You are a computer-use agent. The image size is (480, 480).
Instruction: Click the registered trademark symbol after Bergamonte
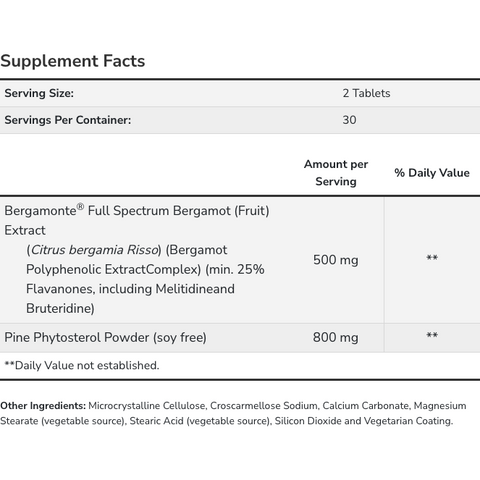click(x=80, y=207)
